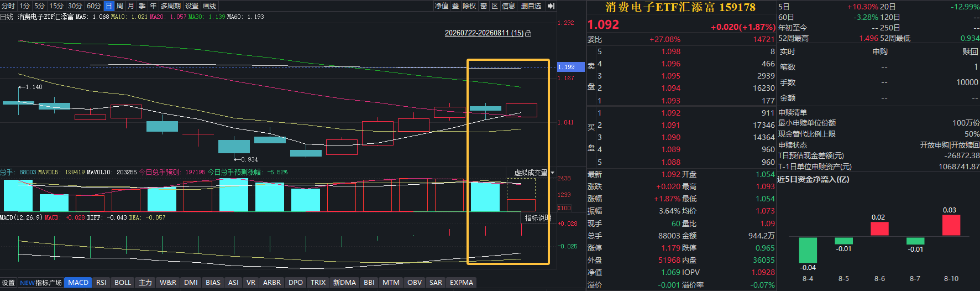Select the MACD indicator tab
Image resolution: width=980 pixels, height=291 pixels.
point(78,283)
